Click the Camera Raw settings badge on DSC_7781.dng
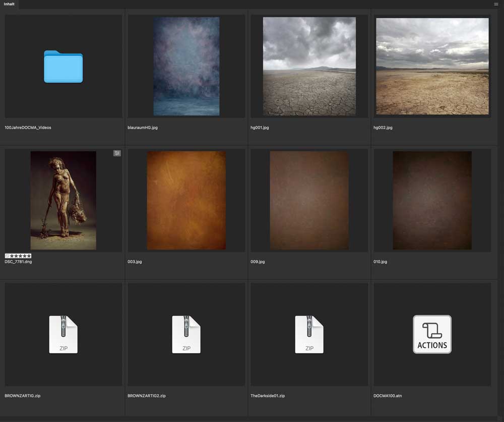The width and height of the screenshot is (504, 422). click(x=117, y=153)
